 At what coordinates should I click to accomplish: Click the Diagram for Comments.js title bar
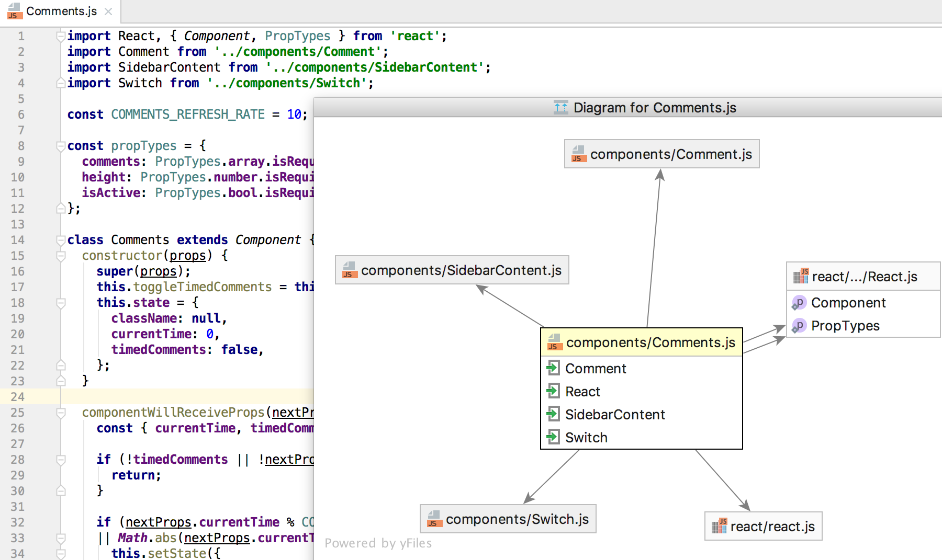click(627, 108)
